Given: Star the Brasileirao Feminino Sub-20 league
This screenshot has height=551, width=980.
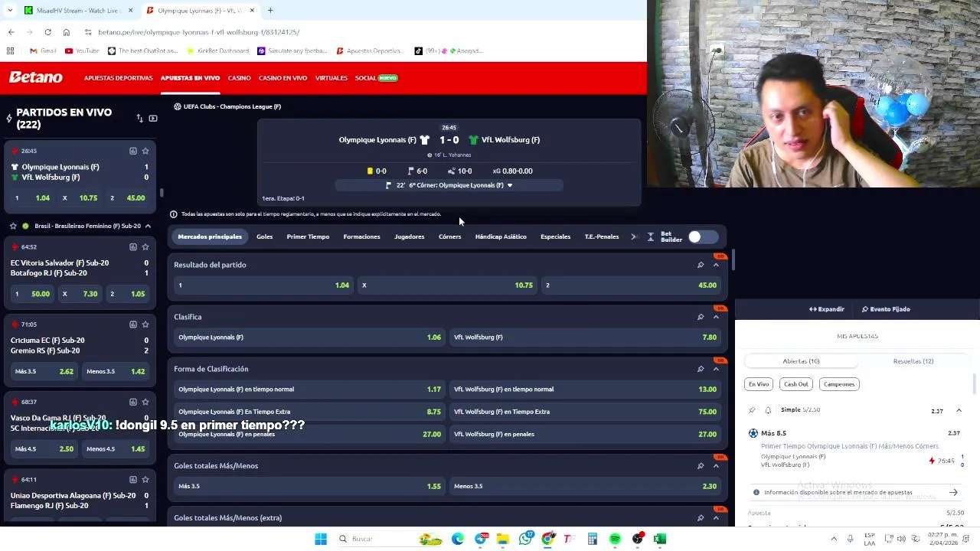Looking at the screenshot, I should pyautogui.click(x=13, y=226).
